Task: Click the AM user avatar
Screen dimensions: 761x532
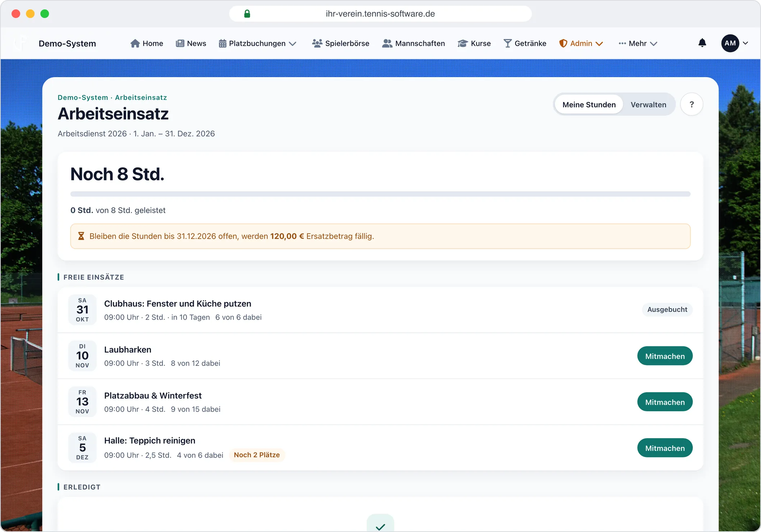Action: point(730,43)
